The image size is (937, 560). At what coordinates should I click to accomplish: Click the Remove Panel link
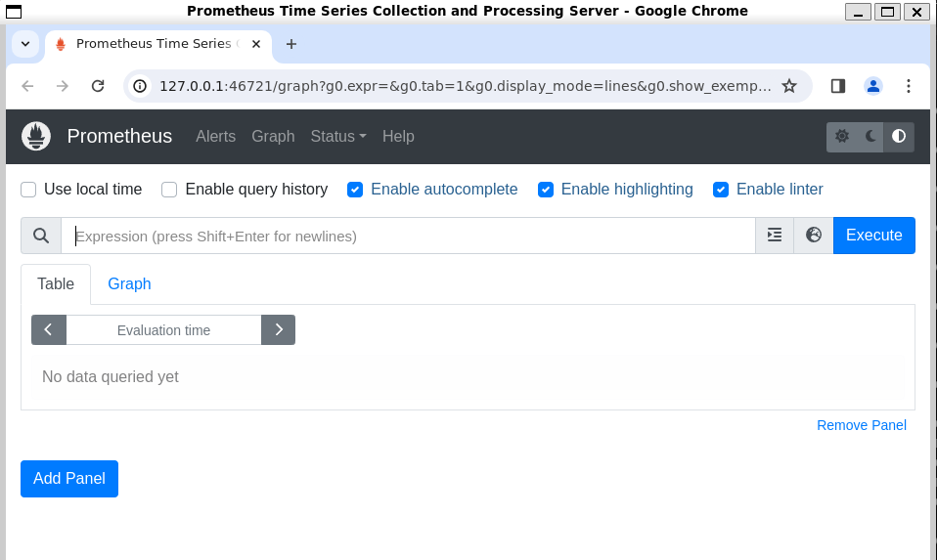pyautogui.click(x=861, y=425)
